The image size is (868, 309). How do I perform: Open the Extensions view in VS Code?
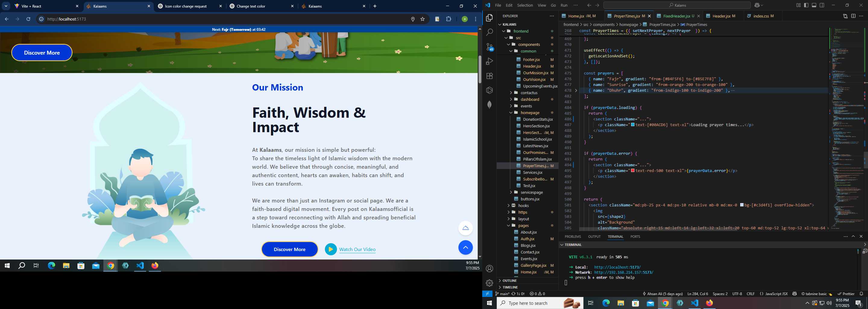(x=489, y=76)
